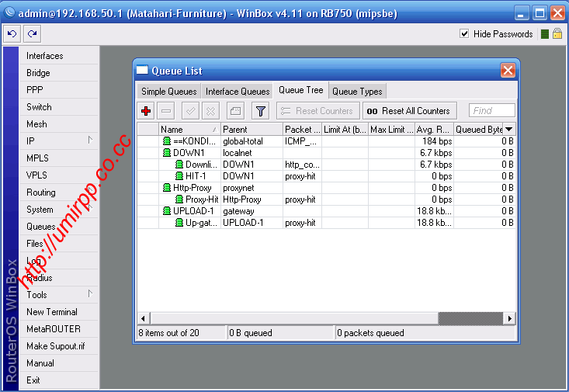The image size is (569, 392).
Task: Open the VPLS menu item
Action: coord(59,175)
